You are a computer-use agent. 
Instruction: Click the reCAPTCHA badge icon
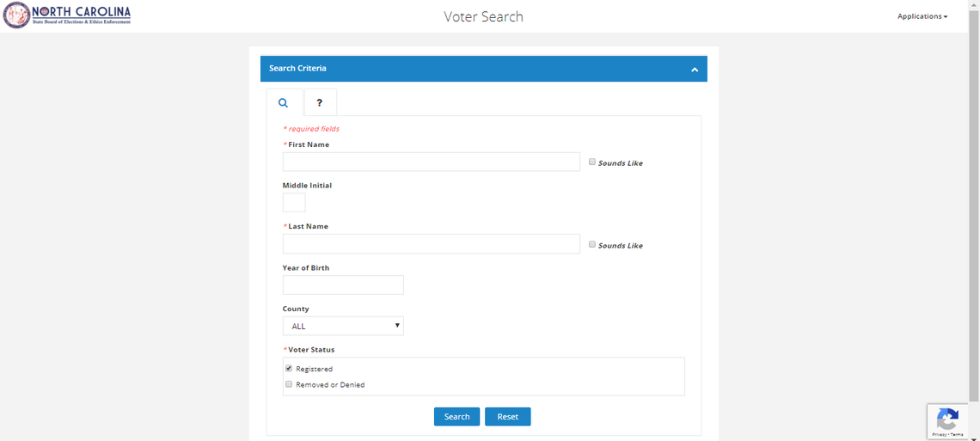(x=947, y=419)
